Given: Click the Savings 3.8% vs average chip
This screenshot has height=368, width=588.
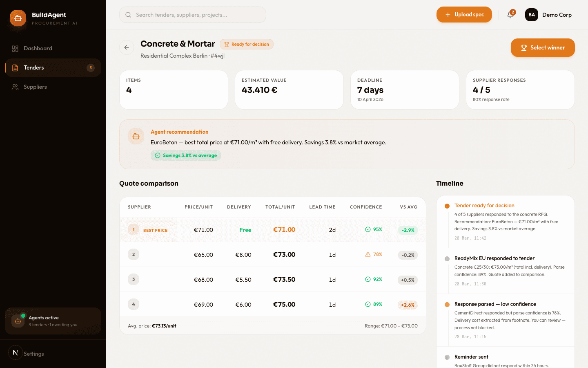Looking at the screenshot, I should click(x=185, y=155).
